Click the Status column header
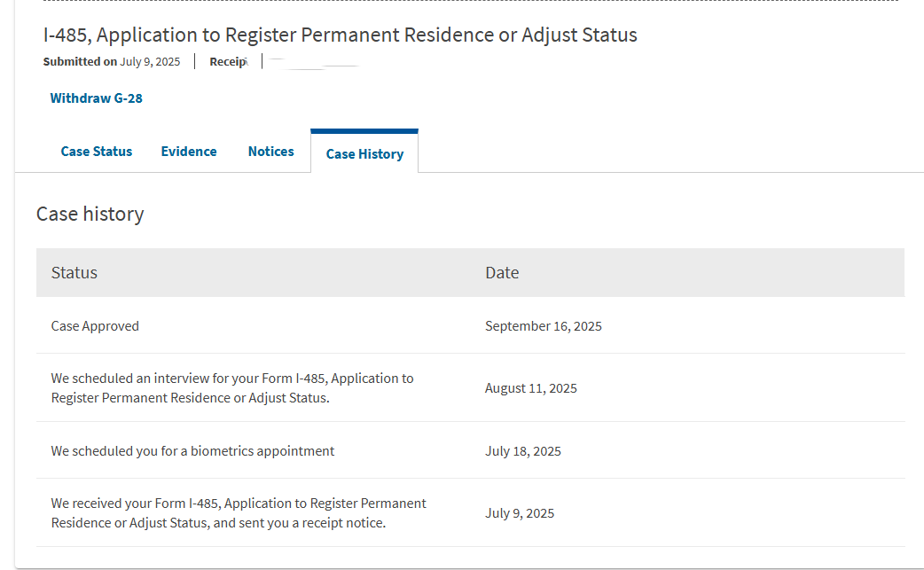The width and height of the screenshot is (924, 570). point(74,273)
